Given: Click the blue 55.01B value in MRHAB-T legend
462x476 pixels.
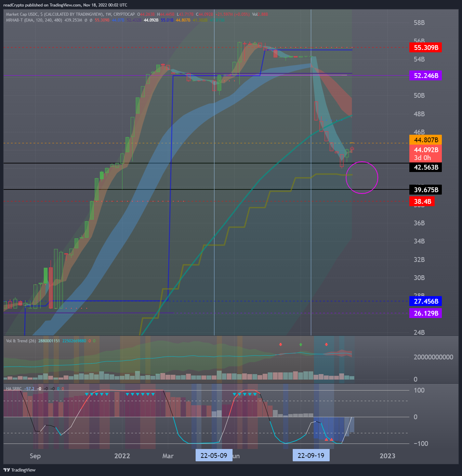Looking at the screenshot, I should tap(167, 20).
